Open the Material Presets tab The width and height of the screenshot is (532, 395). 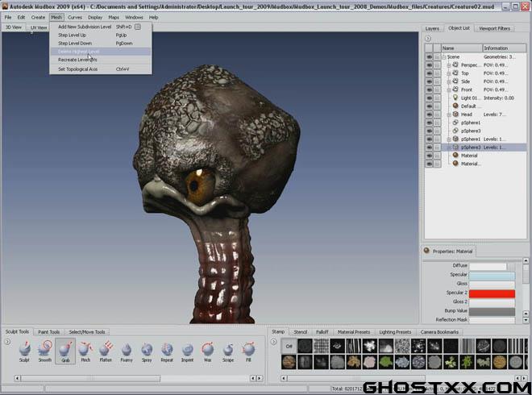pyautogui.click(x=354, y=332)
